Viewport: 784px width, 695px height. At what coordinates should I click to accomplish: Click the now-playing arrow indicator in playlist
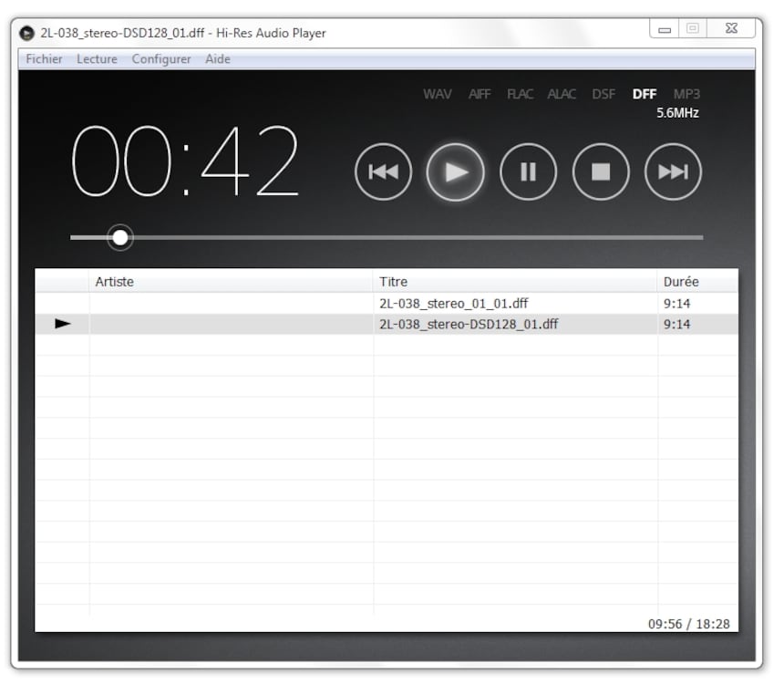pyautogui.click(x=63, y=324)
